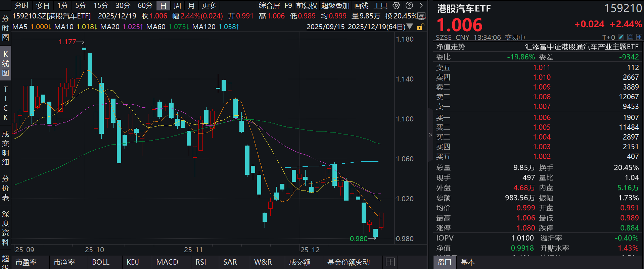Open the 综合屏 view
Viewport: 644px width, 269px height.
[269, 5]
